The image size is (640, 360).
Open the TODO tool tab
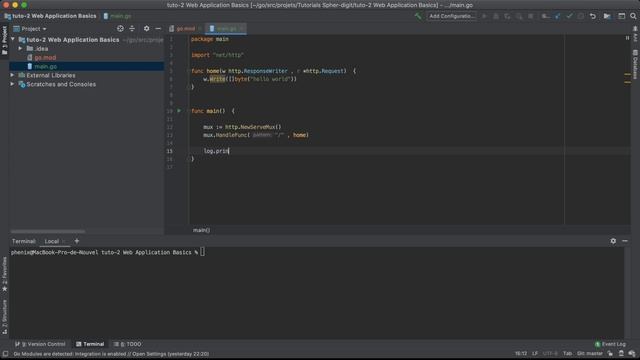[x=127, y=344]
